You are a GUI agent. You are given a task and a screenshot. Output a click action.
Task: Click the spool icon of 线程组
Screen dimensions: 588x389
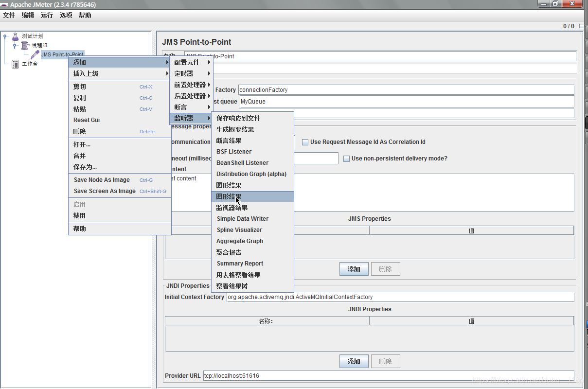click(25, 45)
